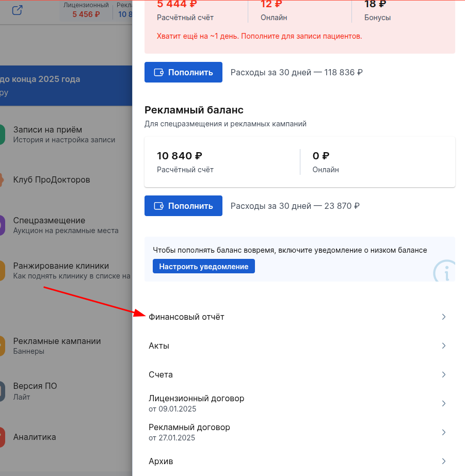Click the Версия ПО sidebar icon
The height and width of the screenshot is (476, 465).
(x=2, y=391)
